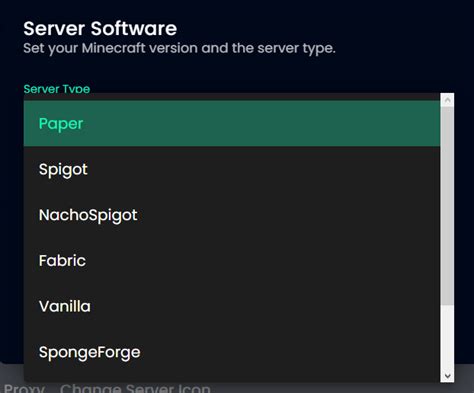Click the dropdown list scrollbar thumb

click(x=447, y=206)
